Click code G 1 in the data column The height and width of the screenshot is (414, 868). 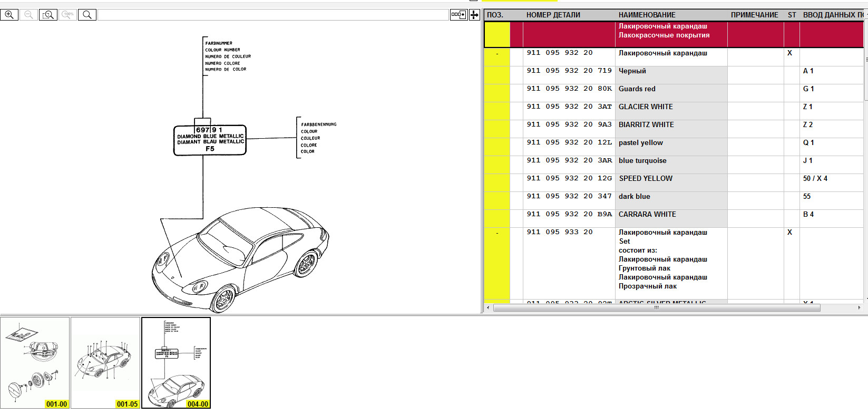point(808,89)
